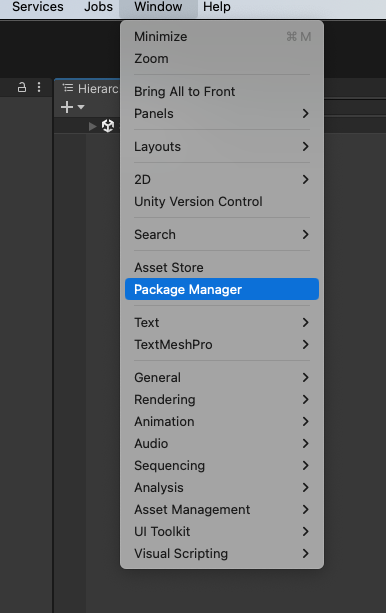Open the Rendering submenu

[x=222, y=400]
